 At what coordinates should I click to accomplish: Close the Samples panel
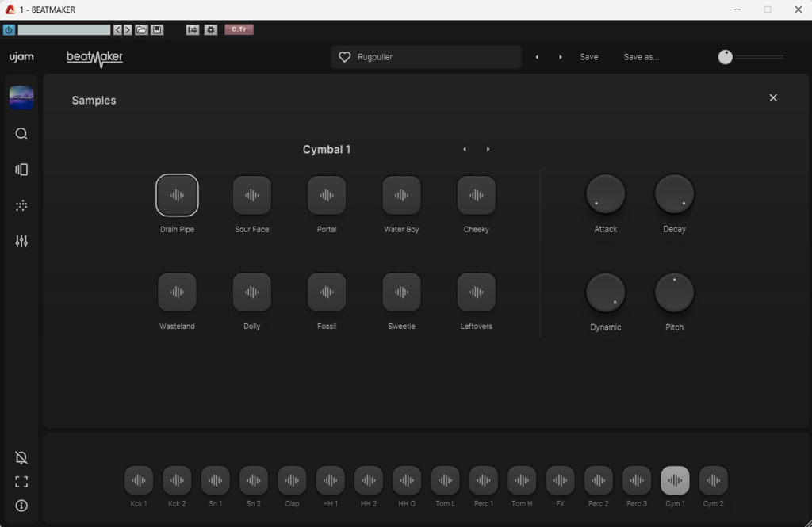(x=773, y=97)
